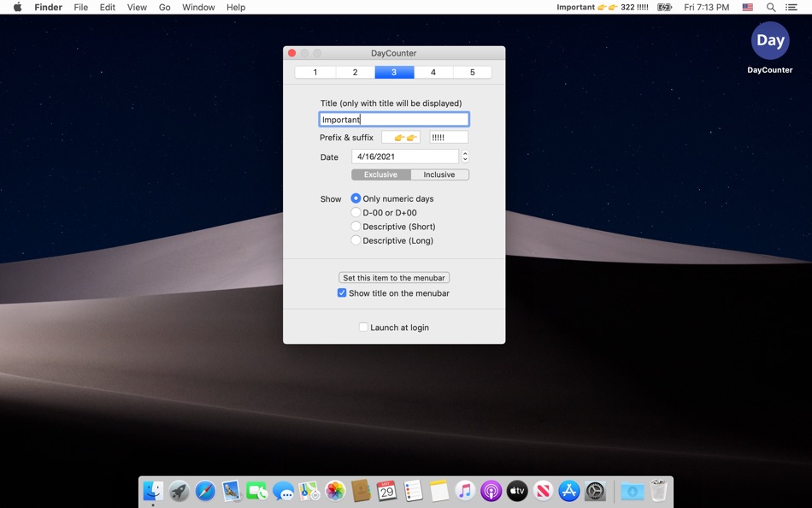Click DayCounter menubar item showing Important 322
The height and width of the screenshot is (508, 812).
coord(603,7)
